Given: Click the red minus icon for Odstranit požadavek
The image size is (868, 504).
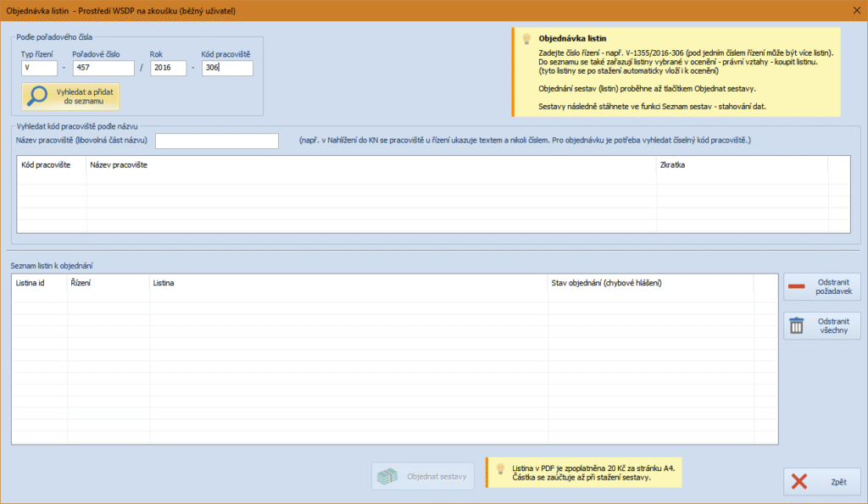Looking at the screenshot, I should coord(797,286).
